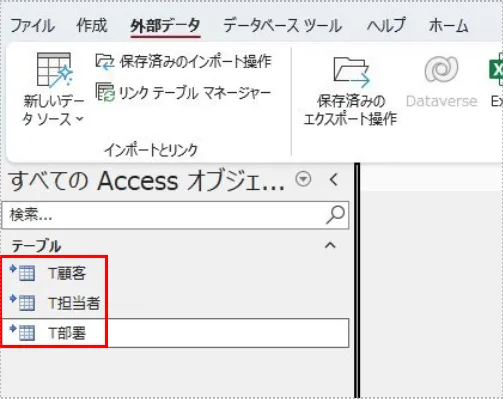503x399 pixels.
Task: Open 保存済みのインポート操作
Action: click(x=196, y=62)
